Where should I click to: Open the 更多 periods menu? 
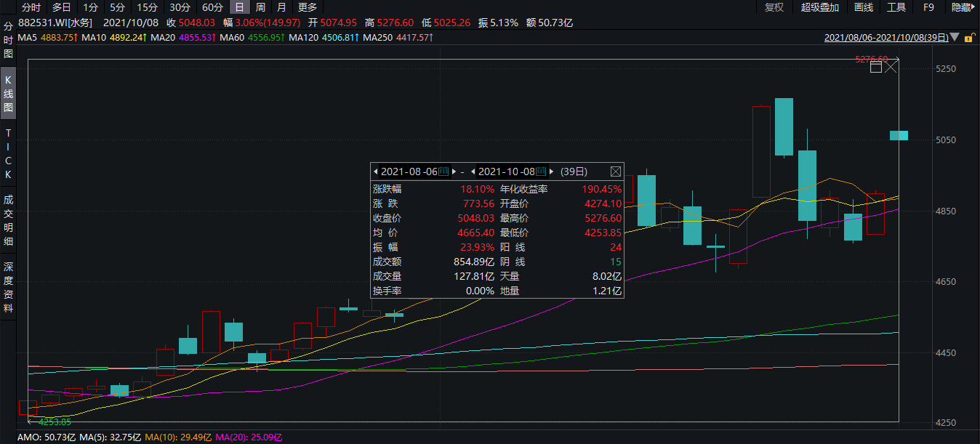coord(308,7)
